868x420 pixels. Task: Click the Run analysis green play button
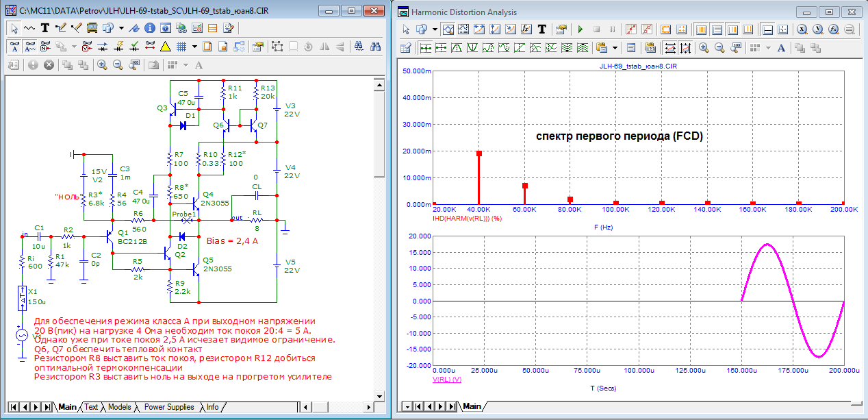pyautogui.click(x=580, y=29)
